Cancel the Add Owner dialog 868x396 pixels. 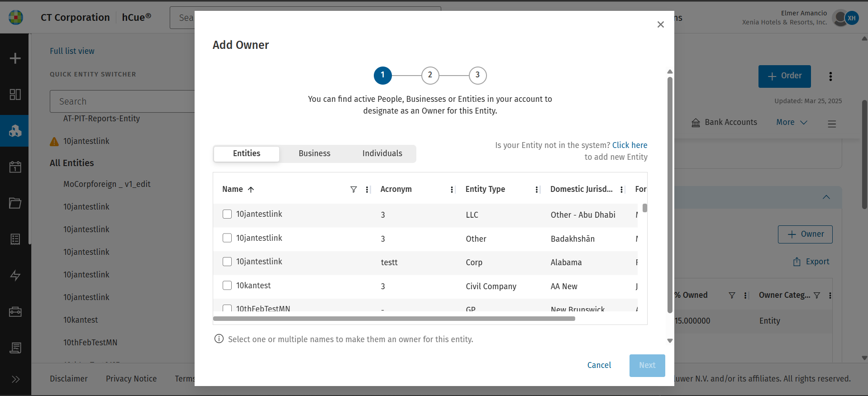[x=599, y=366]
